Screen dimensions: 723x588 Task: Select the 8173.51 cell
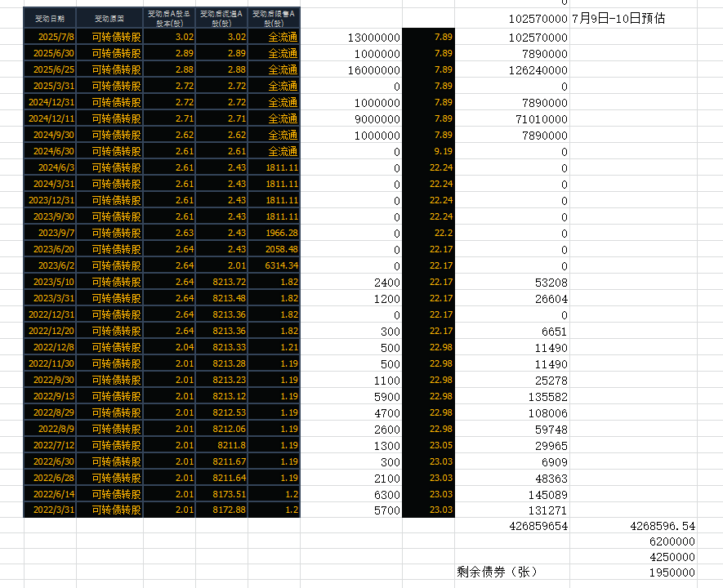[221, 494]
